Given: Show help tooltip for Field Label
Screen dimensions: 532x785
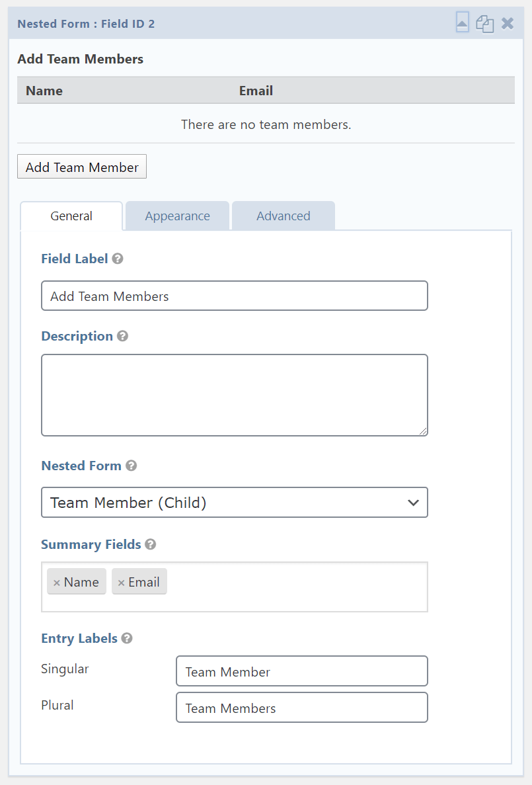Looking at the screenshot, I should 118,259.
